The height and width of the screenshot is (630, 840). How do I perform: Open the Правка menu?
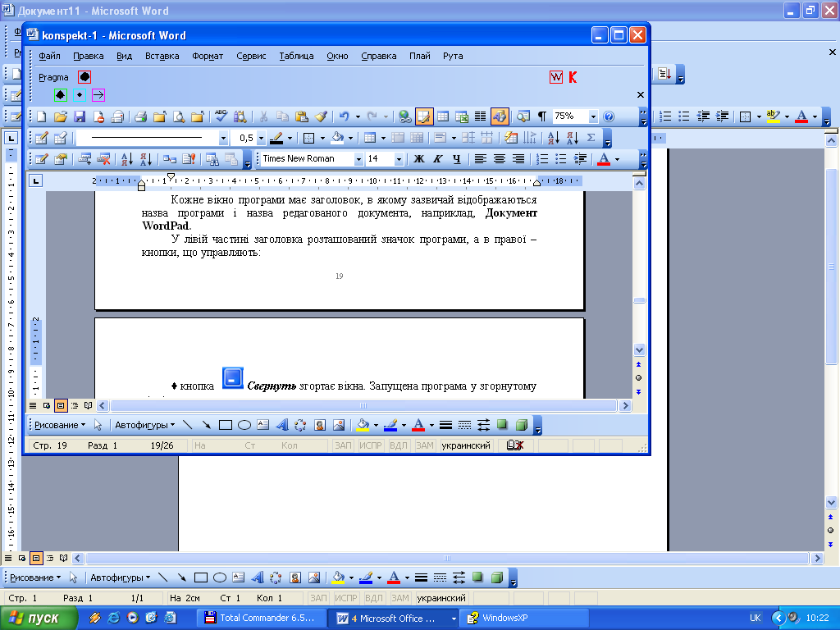[89, 56]
